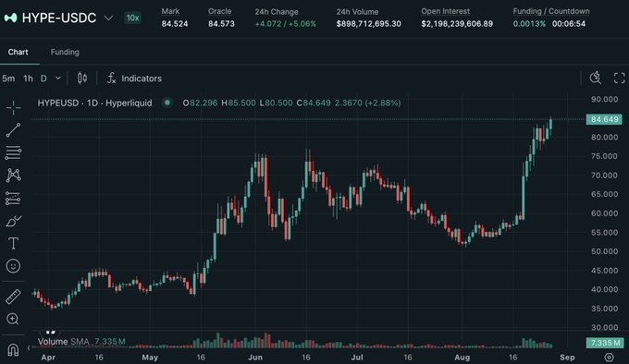Click the Aug date axis label
Viewport: 629px width, 364px height.
point(462,358)
